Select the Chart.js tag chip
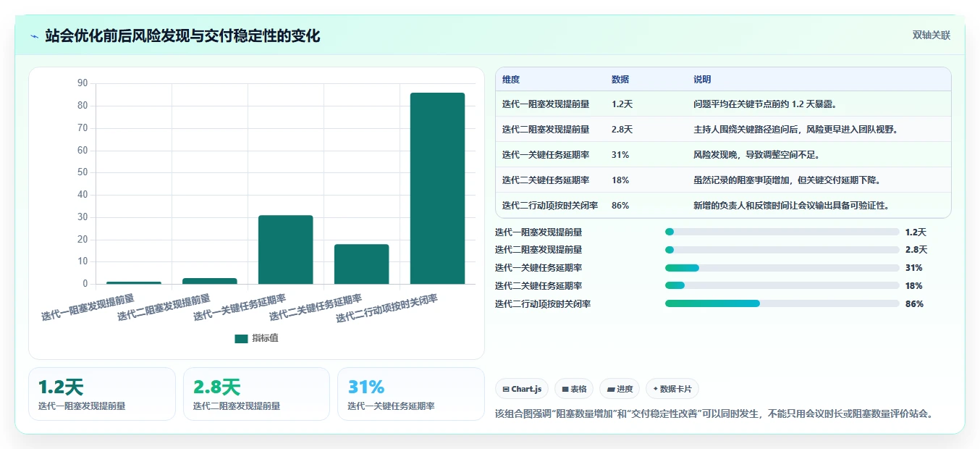The image size is (980, 449). tap(522, 389)
